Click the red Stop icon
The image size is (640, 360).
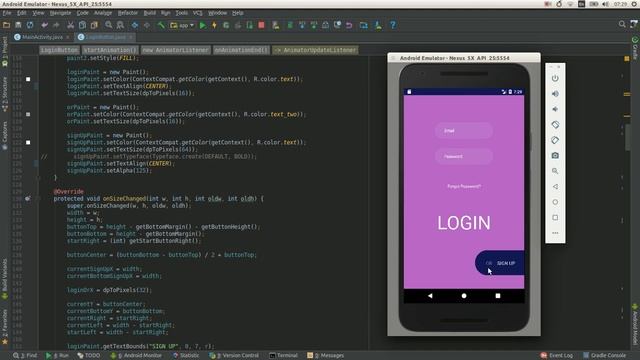[x=262, y=25]
